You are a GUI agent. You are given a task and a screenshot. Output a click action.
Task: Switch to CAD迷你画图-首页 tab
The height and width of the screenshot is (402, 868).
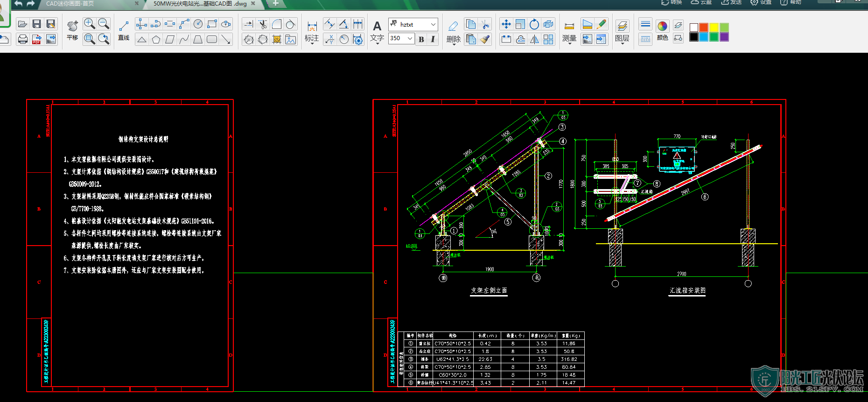pyautogui.click(x=70, y=3)
